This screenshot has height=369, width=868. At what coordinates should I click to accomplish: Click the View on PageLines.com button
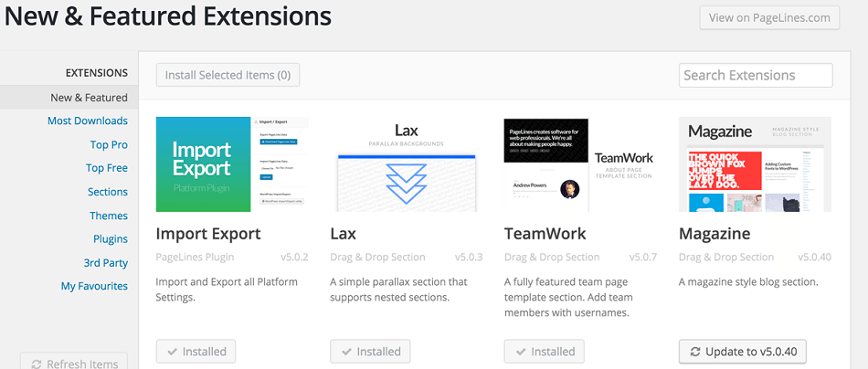(x=769, y=17)
